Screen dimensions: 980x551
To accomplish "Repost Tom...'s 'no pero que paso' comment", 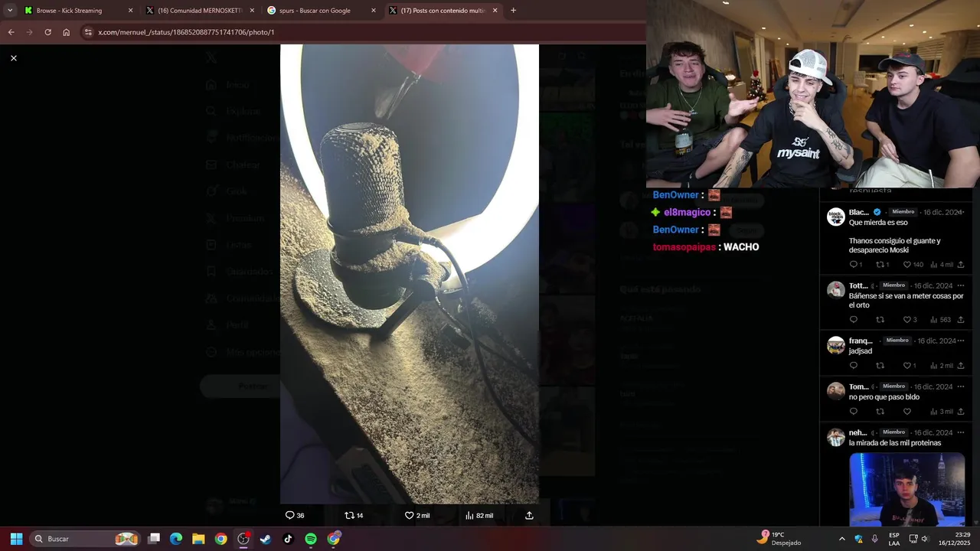I will point(880,412).
